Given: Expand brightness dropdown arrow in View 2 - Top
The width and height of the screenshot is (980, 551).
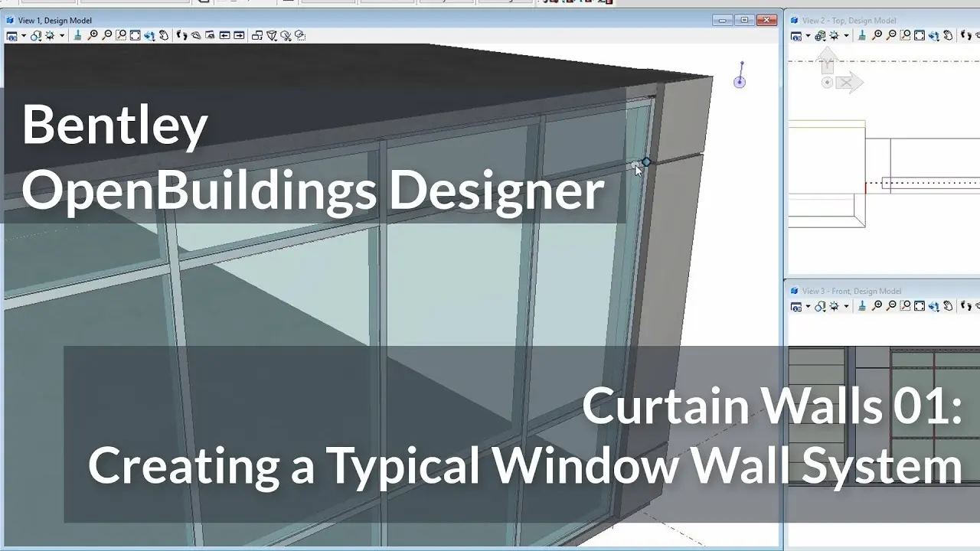Looking at the screenshot, I should 846,36.
